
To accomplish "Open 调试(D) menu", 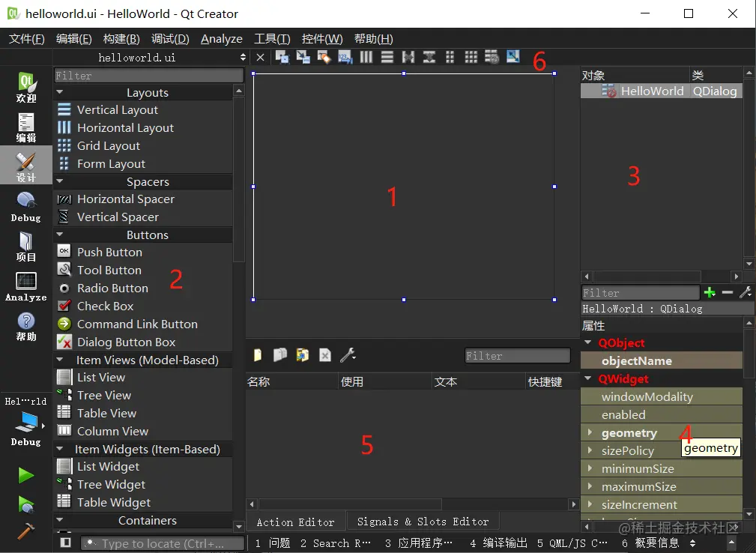I will [170, 38].
